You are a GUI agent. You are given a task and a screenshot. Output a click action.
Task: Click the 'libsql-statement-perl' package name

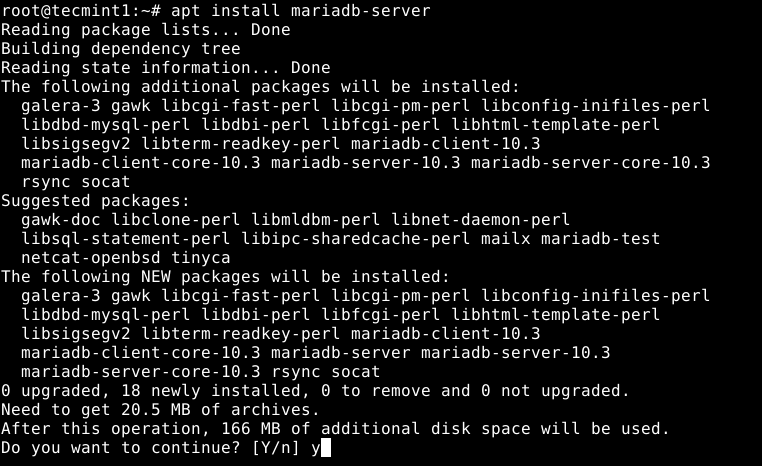(x=125, y=239)
